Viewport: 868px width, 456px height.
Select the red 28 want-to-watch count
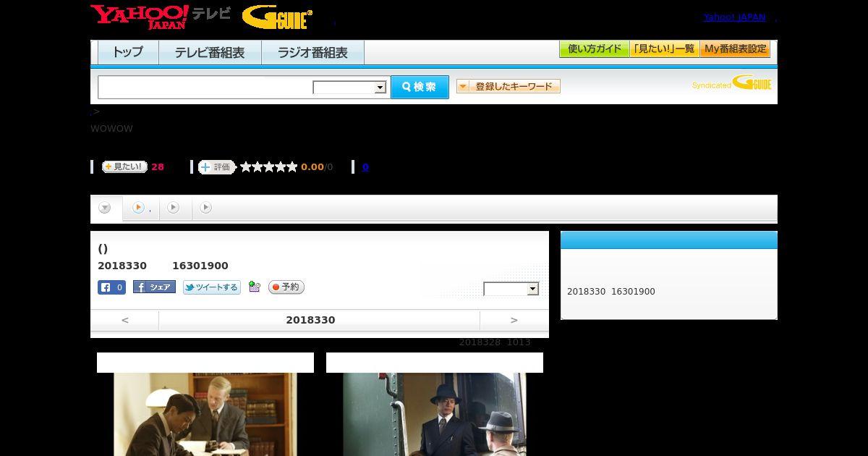pyautogui.click(x=158, y=167)
